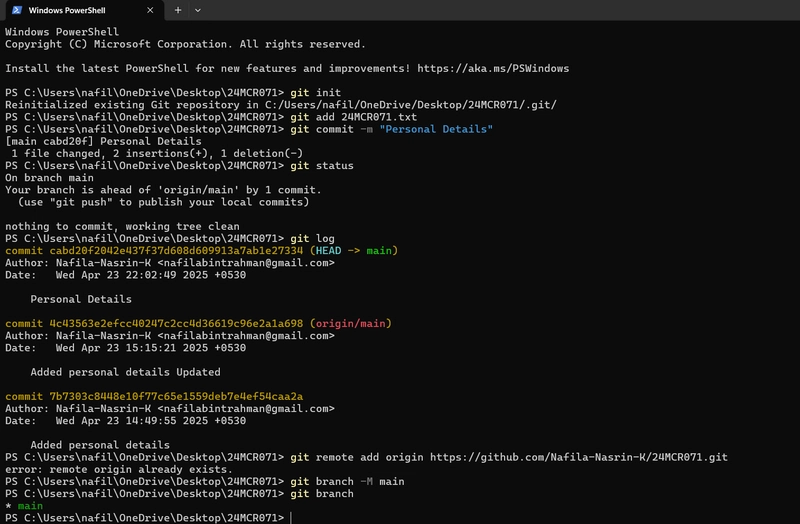Click 'nothing to commit, working tree clean' line

coord(122,227)
